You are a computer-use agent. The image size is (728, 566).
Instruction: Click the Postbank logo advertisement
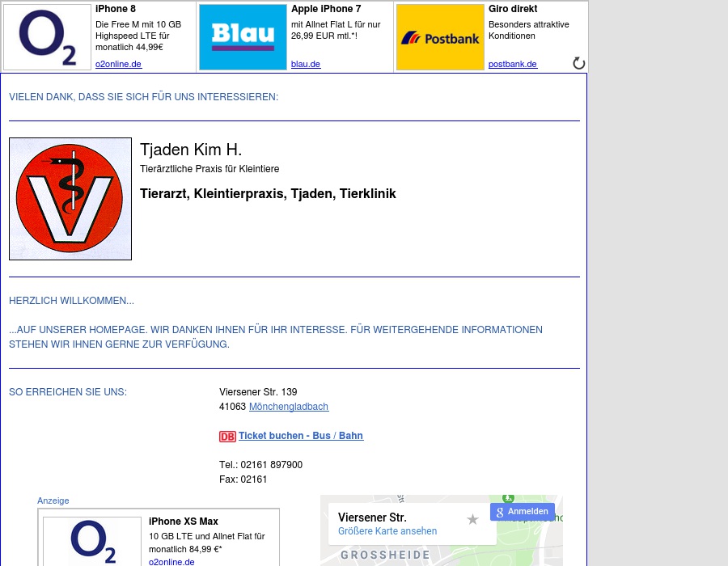[440, 37]
